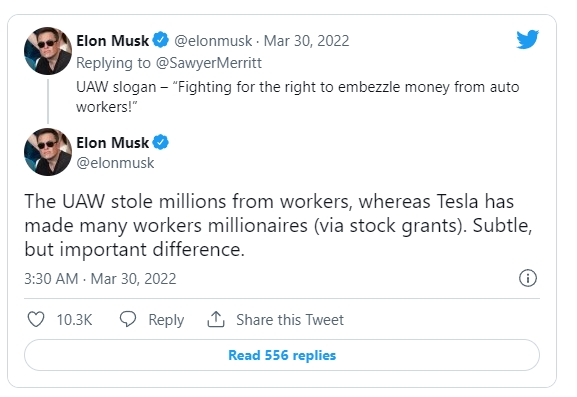Open the profile avatar on the parent tweet
The height and width of the screenshot is (397, 577).
click(x=48, y=51)
